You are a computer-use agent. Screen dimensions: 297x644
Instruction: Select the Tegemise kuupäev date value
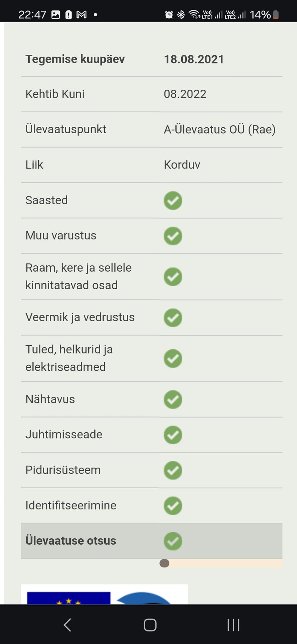point(194,59)
